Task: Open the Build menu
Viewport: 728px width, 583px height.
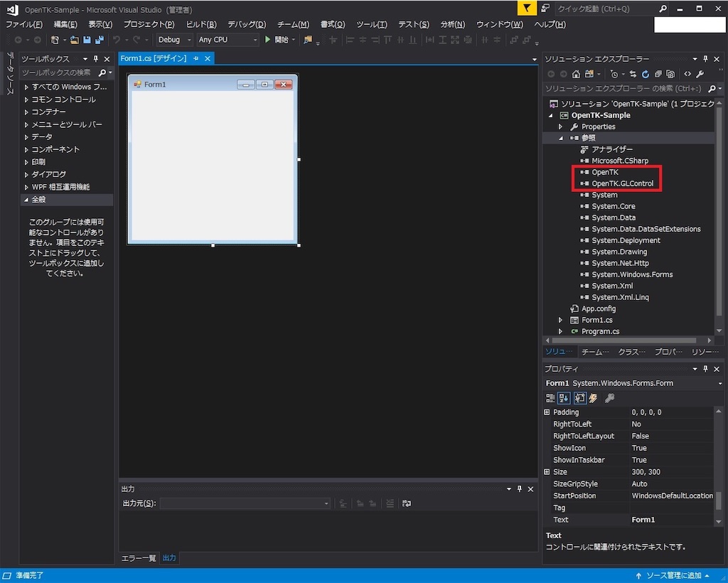Action: pyautogui.click(x=201, y=24)
